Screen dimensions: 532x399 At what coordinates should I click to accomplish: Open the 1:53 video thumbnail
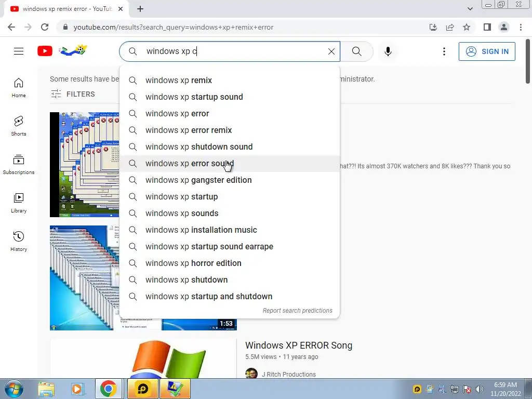coord(85,278)
